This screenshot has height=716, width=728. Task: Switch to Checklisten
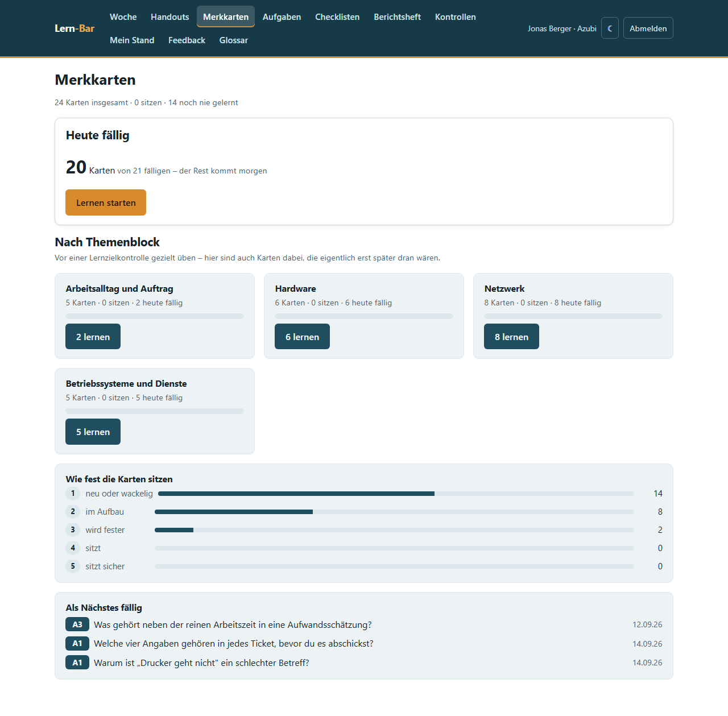point(337,16)
